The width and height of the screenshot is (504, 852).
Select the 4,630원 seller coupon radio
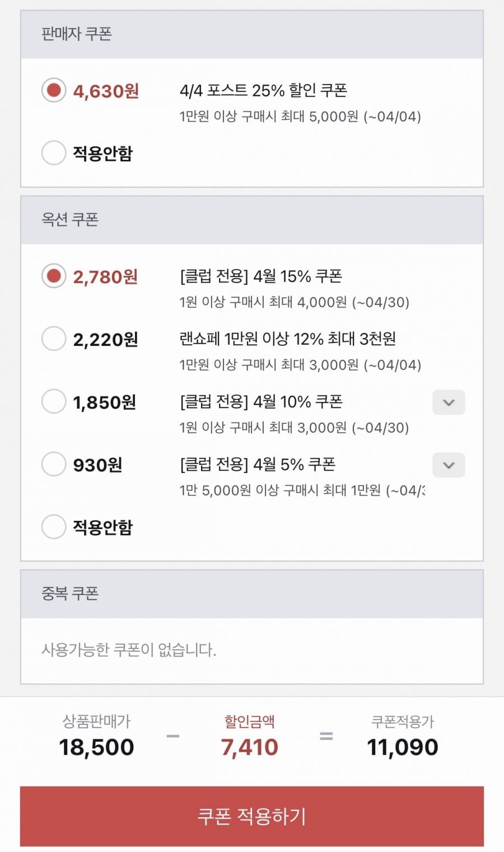click(x=54, y=90)
